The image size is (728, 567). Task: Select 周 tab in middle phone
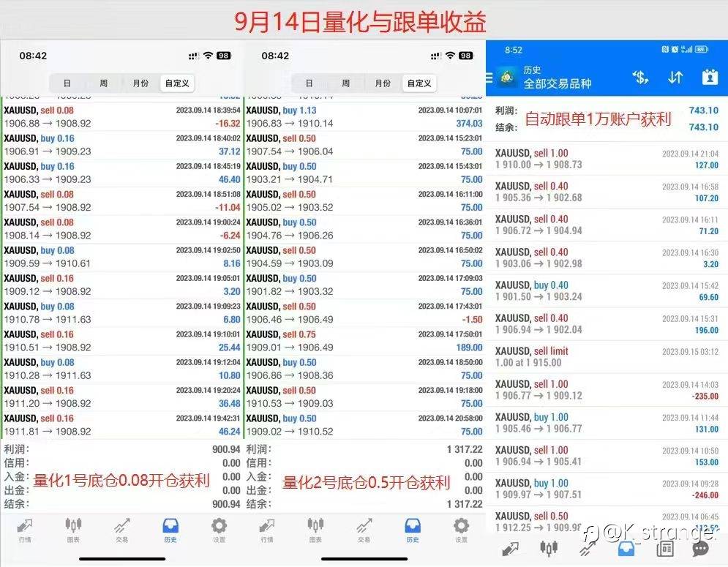point(346,83)
